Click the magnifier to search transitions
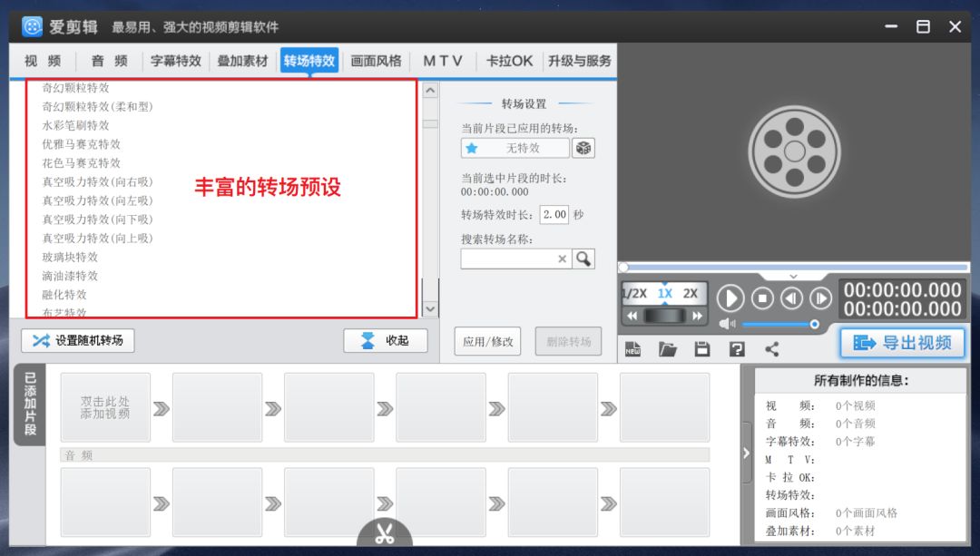Screen dimensions: 980x556 [584, 258]
